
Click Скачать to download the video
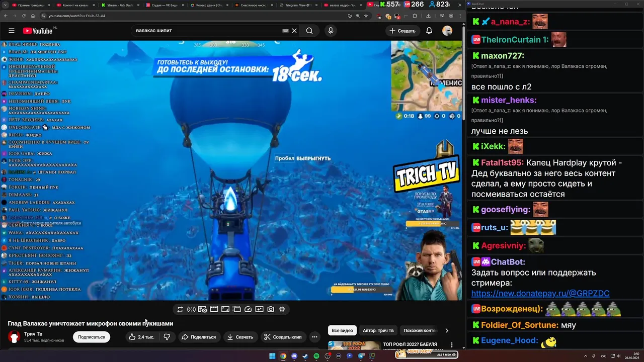(x=240, y=337)
